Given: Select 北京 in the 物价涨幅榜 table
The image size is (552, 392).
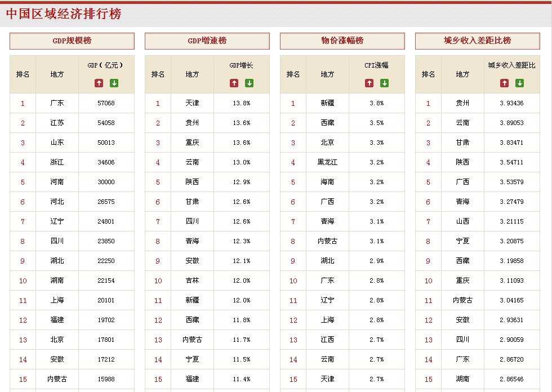Looking at the screenshot, I should 327,142.
